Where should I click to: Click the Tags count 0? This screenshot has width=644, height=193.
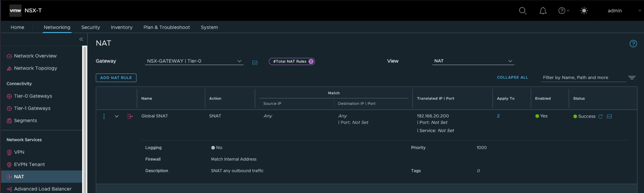click(x=478, y=171)
